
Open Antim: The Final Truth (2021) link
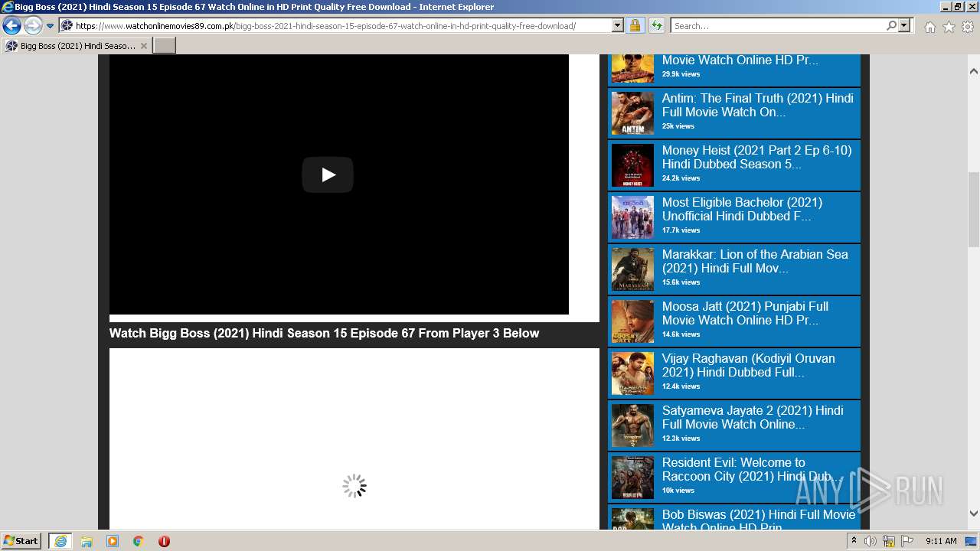[758, 105]
